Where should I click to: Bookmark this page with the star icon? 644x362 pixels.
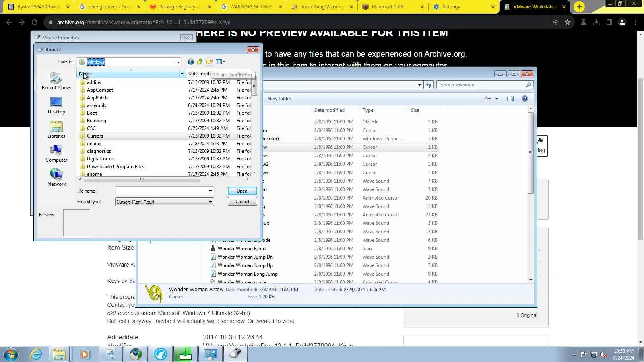568,22
